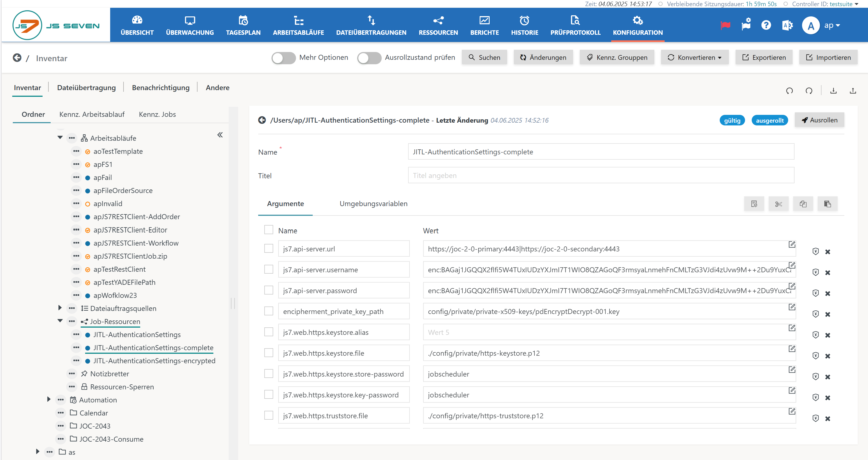The image size is (868, 460).
Task: Click the Ausrollen deploy button
Action: click(819, 120)
